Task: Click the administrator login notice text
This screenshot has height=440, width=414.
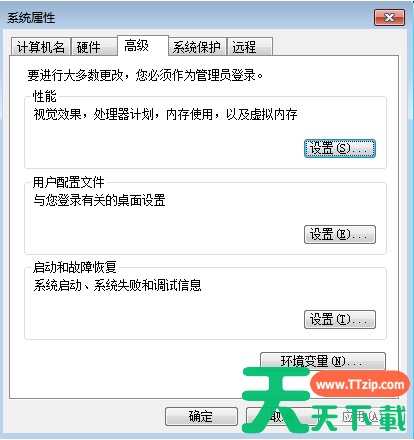Action: click(145, 75)
